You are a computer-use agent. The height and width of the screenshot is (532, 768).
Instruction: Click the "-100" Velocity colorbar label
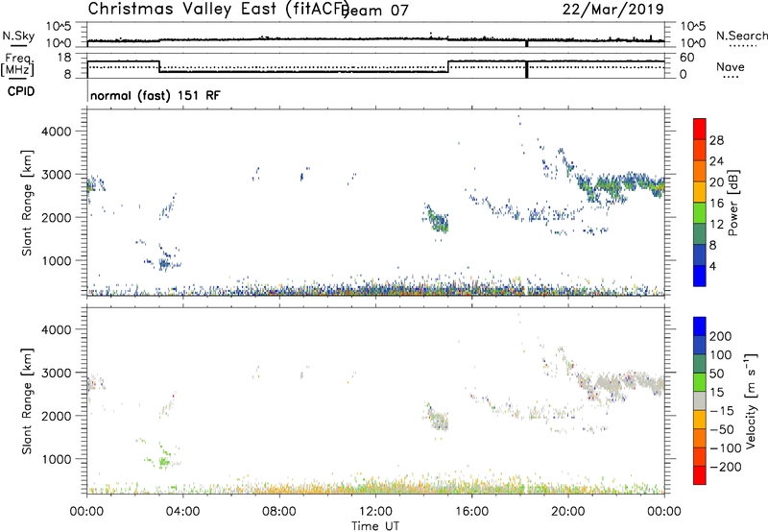tap(726, 448)
